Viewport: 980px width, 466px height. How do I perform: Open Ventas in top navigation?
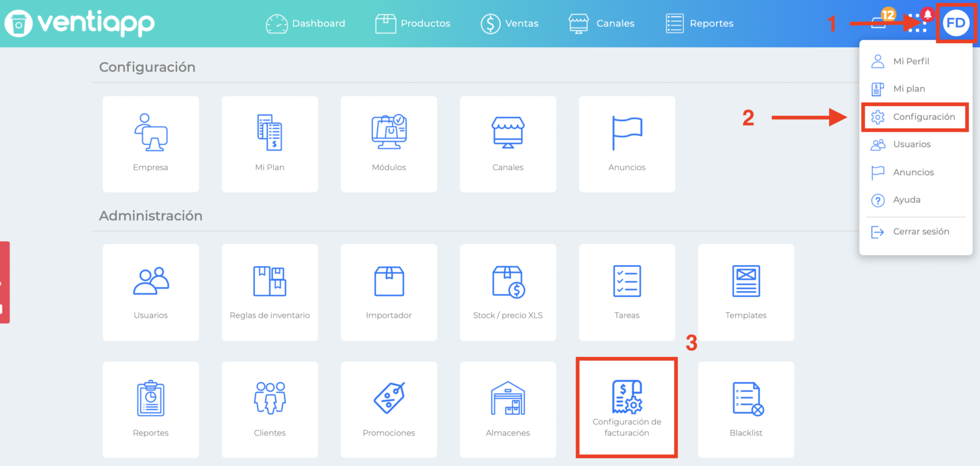[510, 23]
